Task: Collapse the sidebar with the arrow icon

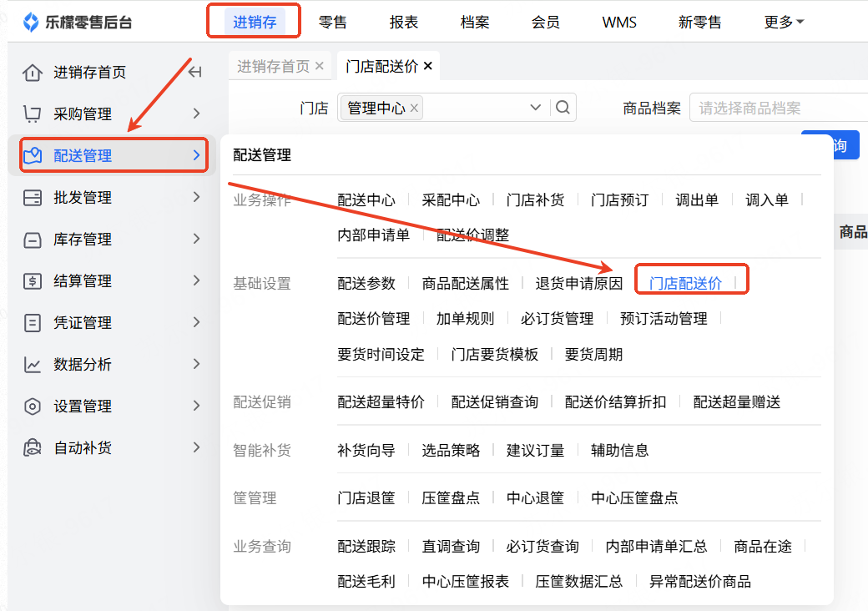Action: 194,72
